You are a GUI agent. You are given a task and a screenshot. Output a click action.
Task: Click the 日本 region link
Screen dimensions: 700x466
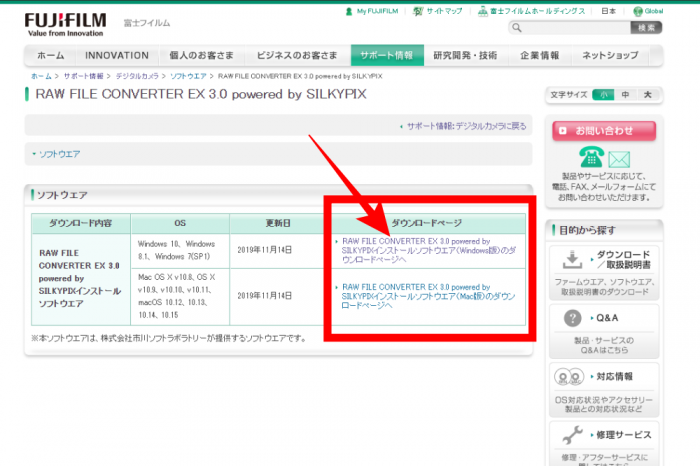coord(608,11)
